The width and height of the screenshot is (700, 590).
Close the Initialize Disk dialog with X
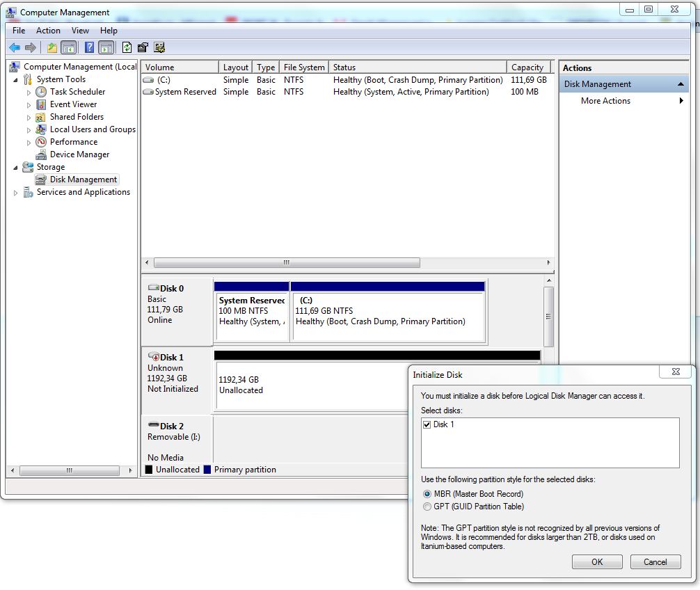(x=676, y=372)
